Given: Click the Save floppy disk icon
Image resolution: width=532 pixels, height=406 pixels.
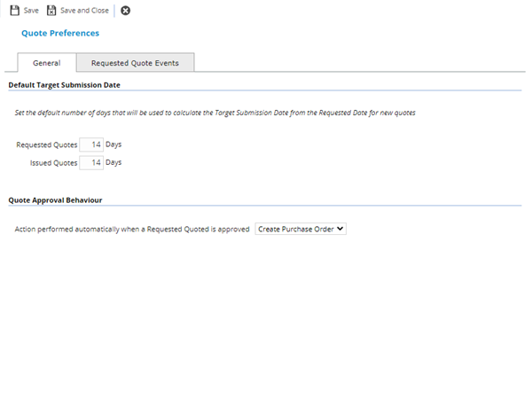Looking at the screenshot, I should point(14,11).
